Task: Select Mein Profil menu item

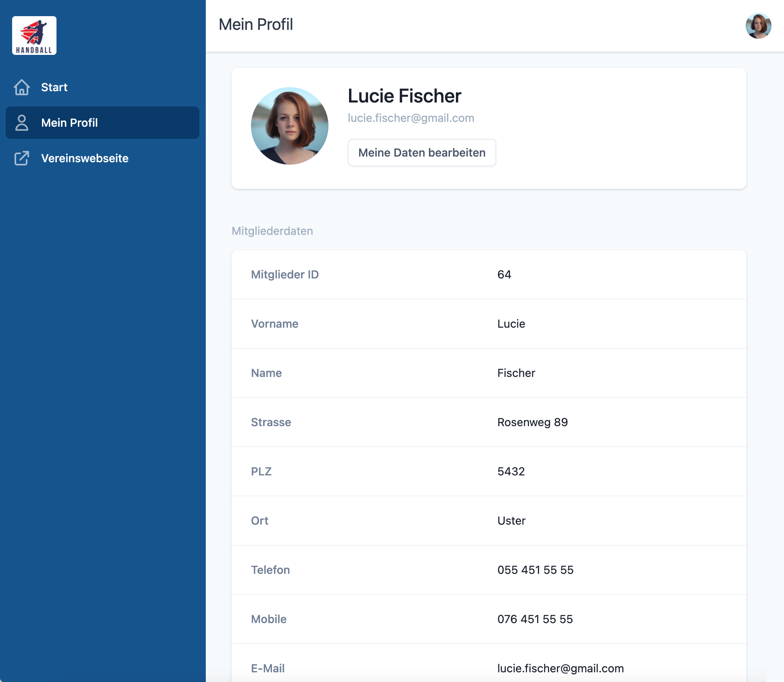Action: (69, 123)
